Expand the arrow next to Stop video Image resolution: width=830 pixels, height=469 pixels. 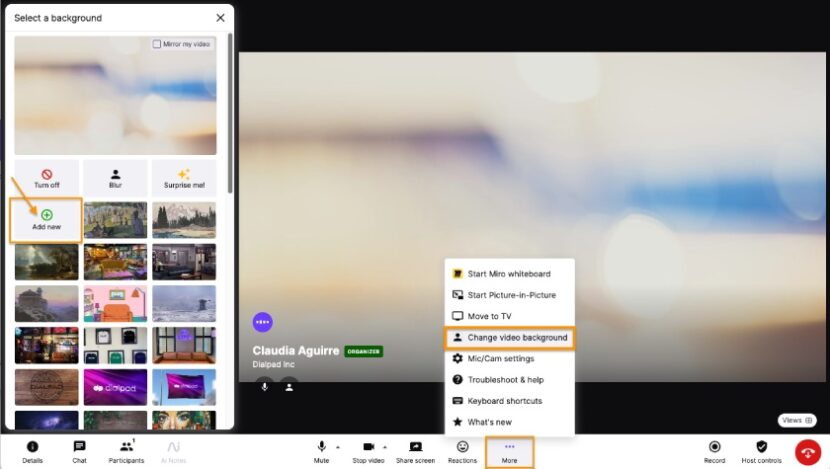coord(385,446)
